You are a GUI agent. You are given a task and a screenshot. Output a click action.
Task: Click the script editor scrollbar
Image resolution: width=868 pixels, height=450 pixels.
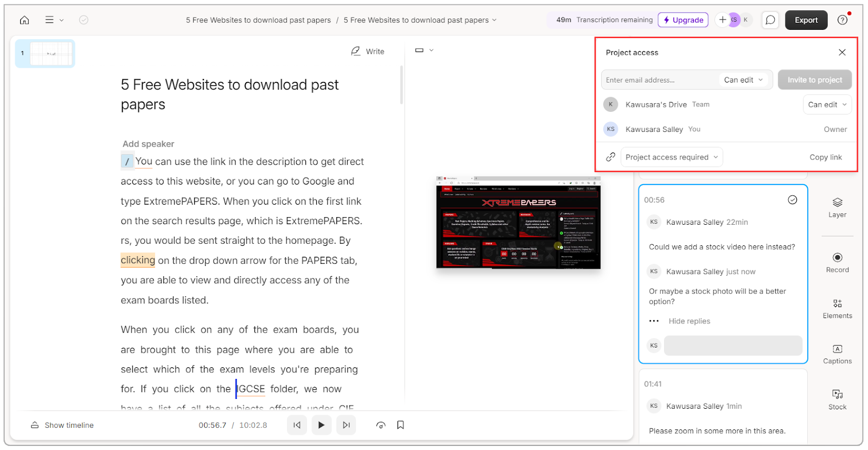tap(401, 85)
